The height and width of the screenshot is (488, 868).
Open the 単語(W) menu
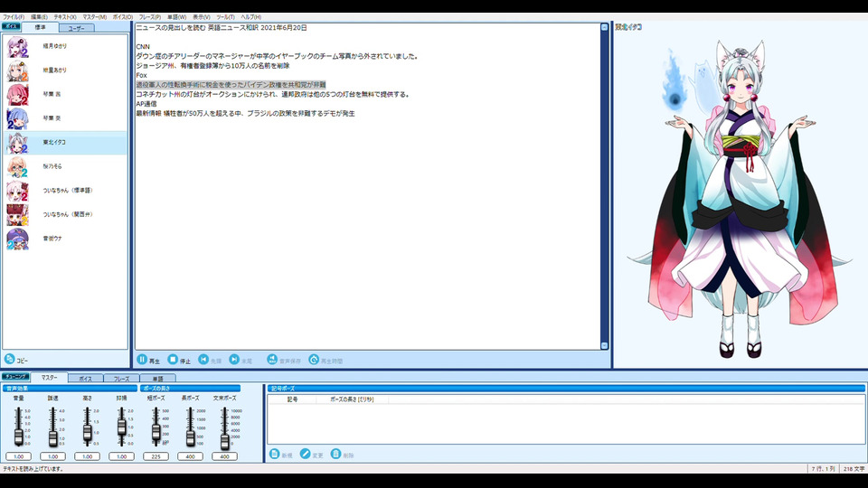pyautogui.click(x=176, y=17)
